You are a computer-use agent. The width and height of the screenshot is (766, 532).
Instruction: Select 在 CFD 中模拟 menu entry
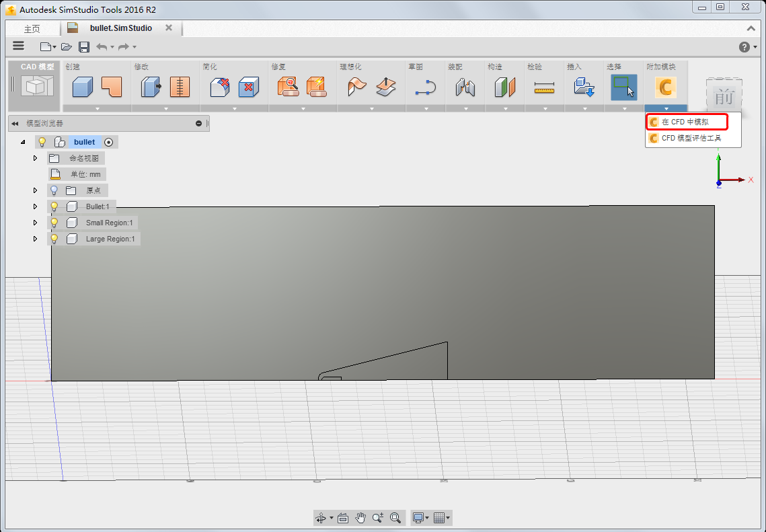click(687, 122)
